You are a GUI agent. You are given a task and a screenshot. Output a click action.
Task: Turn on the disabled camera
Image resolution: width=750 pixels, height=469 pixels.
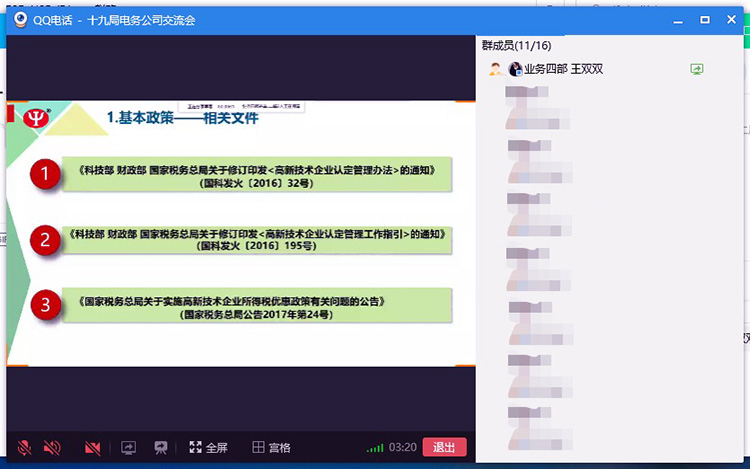pos(93,448)
